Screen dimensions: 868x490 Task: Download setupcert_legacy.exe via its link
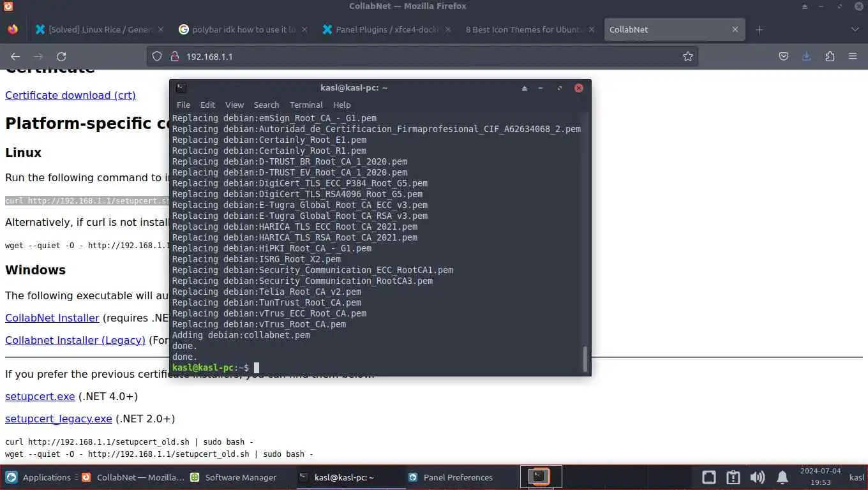pyautogui.click(x=59, y=419)
